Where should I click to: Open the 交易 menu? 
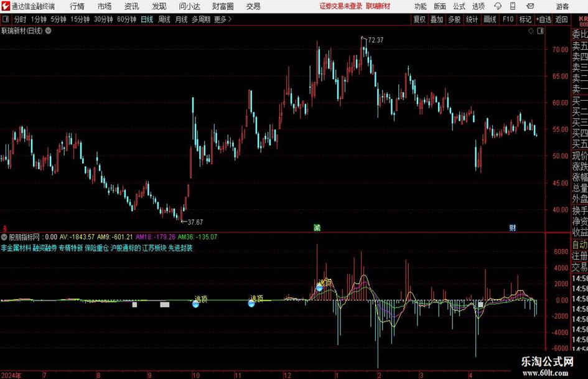[x=253, y=6]
